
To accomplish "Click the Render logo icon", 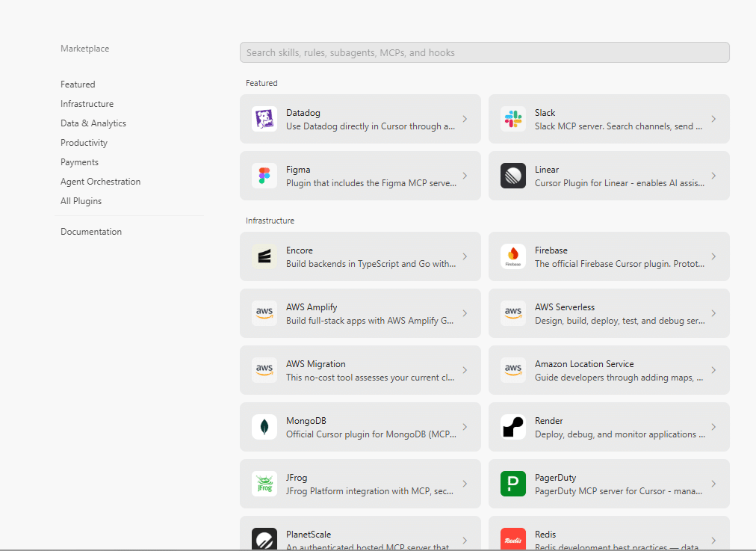I will 513,427.
